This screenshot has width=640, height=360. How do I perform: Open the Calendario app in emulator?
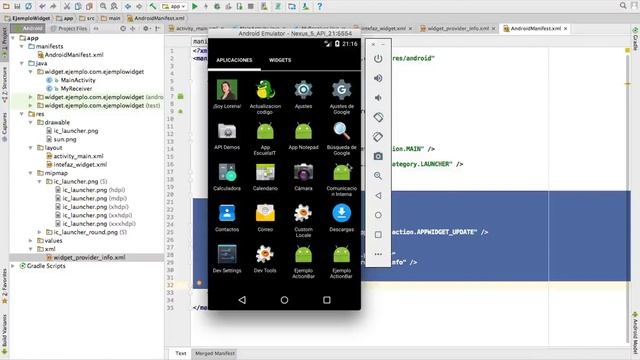tap(265, 177)
